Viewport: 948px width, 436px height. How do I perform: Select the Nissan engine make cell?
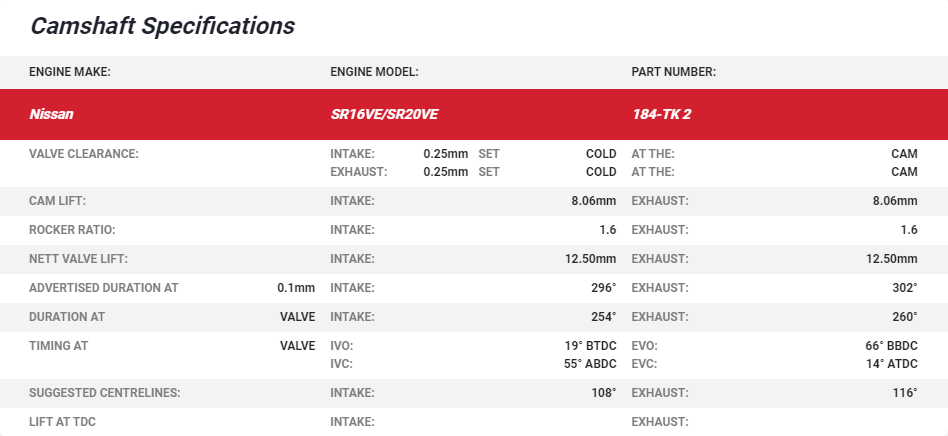(51, 114)
